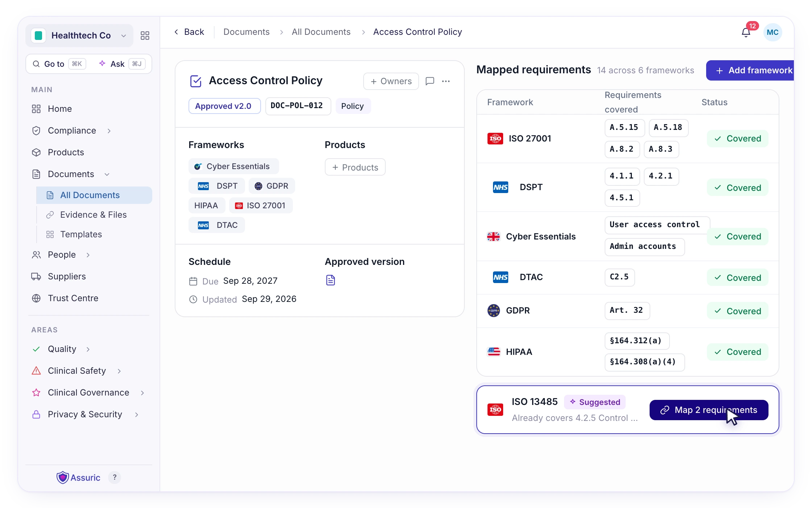Click the DSPT framework chip in Frameworks
This screenshot has height=508, width=812.
[217, 186]
